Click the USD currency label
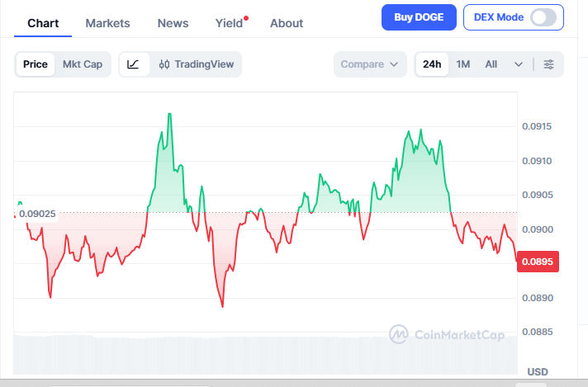 coord(538,371)
